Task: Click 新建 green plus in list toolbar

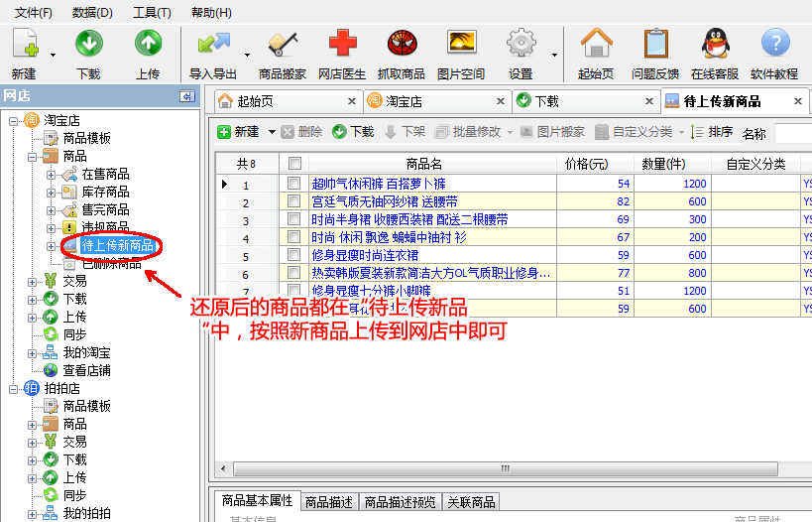Action: pos(238,132)
